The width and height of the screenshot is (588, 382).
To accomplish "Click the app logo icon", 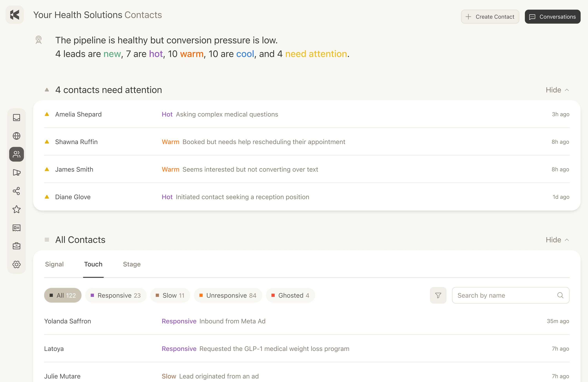I will (15, 15).
